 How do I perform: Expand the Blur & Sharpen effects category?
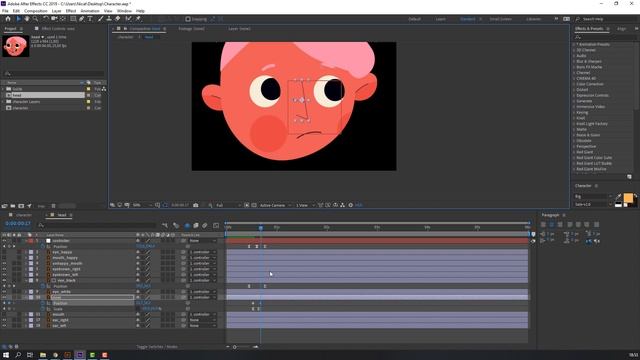573,61
